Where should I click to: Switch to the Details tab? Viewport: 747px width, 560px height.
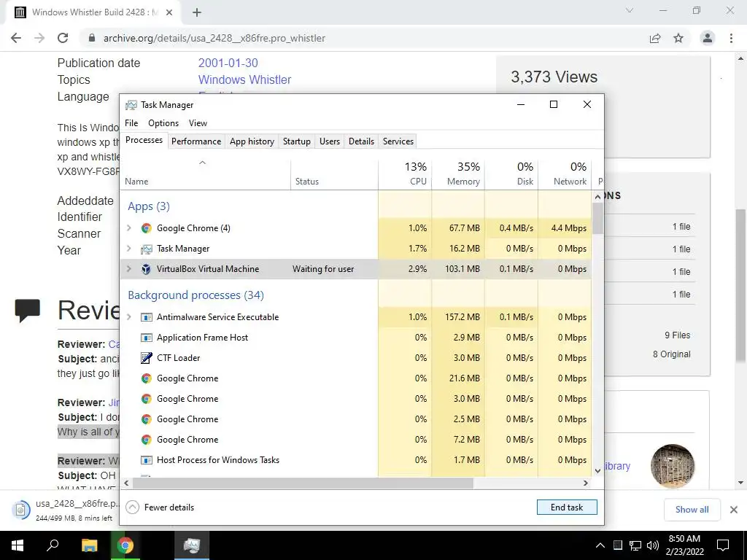pos(361,141)
